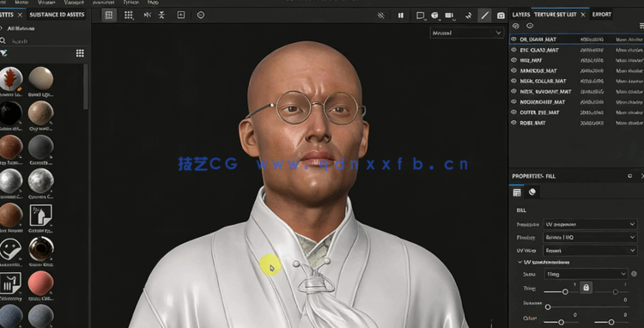Adjust the right offset slider
This screenshot has height=328, width=644.
[x=611, y=322]
